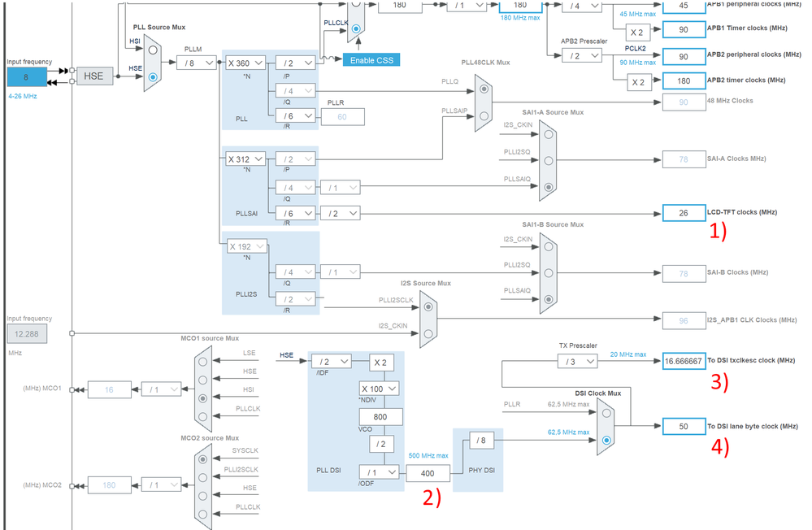Open PLLSAI /P divider dropdown
812x530 pixels.
[295, 159]
